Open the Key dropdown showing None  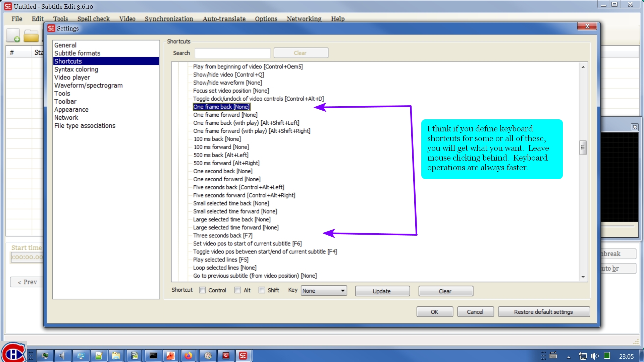[323, 291]
